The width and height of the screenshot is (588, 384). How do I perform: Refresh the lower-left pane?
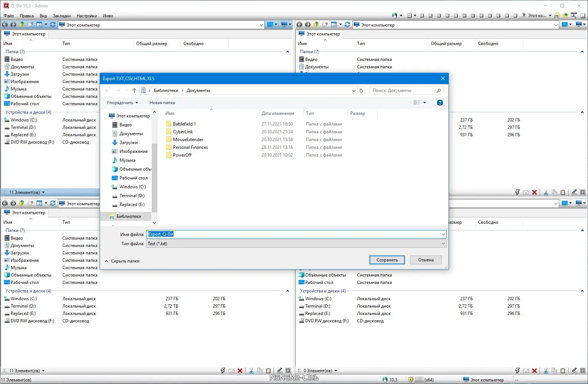(x=53, y=203)
